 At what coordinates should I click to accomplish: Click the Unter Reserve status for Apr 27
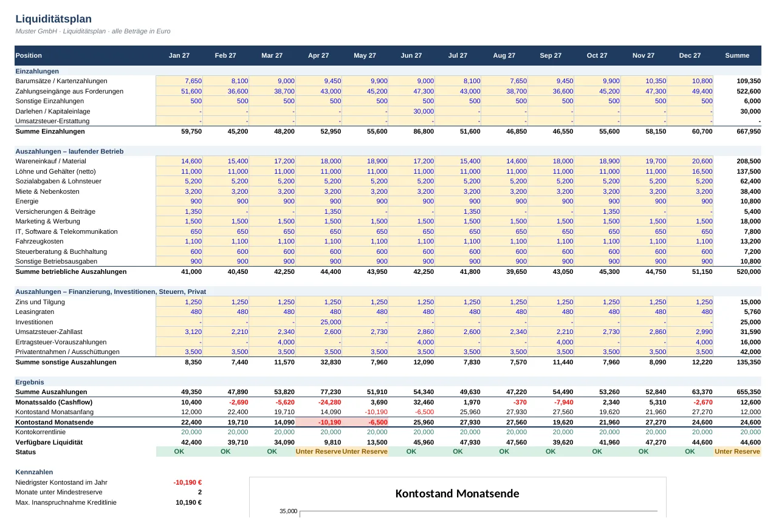tap(318, 452)
